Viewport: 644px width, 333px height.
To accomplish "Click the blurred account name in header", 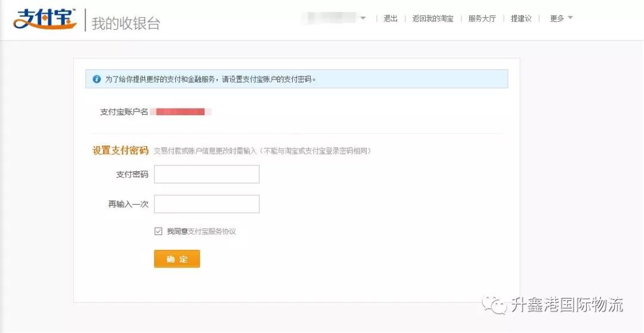I will (x=329, y=18).
